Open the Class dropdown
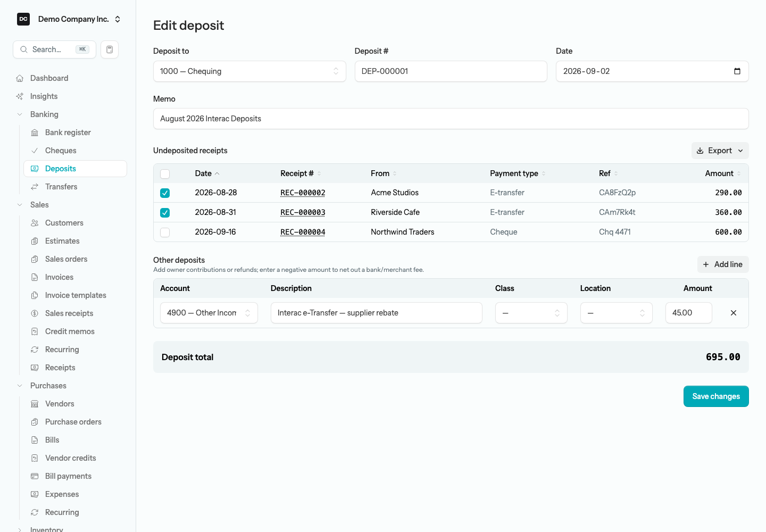Screen dimensions: 766x532 531,313
